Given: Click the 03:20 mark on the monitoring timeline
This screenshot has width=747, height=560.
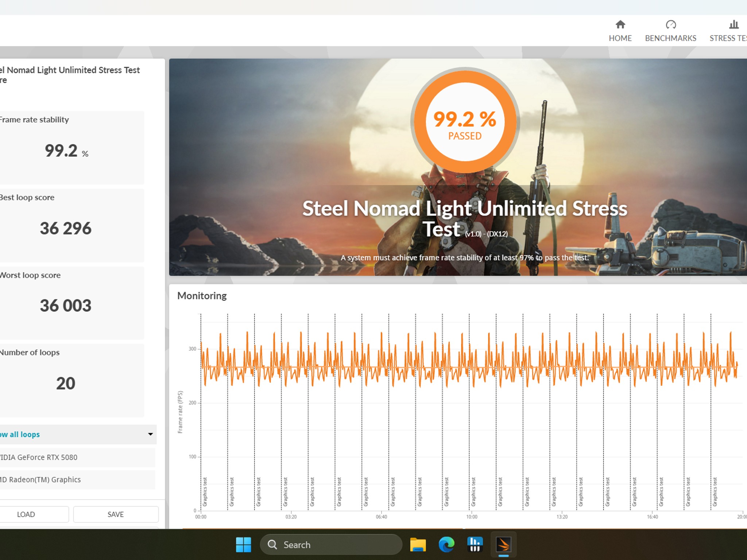Looking at the screenshot, I should 291,517.
